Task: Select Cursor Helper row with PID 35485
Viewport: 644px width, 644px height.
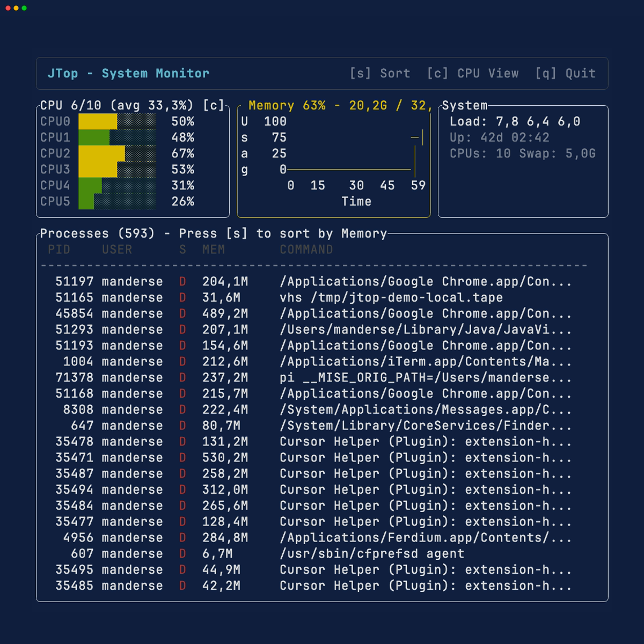Action: (x=314, y=586)
